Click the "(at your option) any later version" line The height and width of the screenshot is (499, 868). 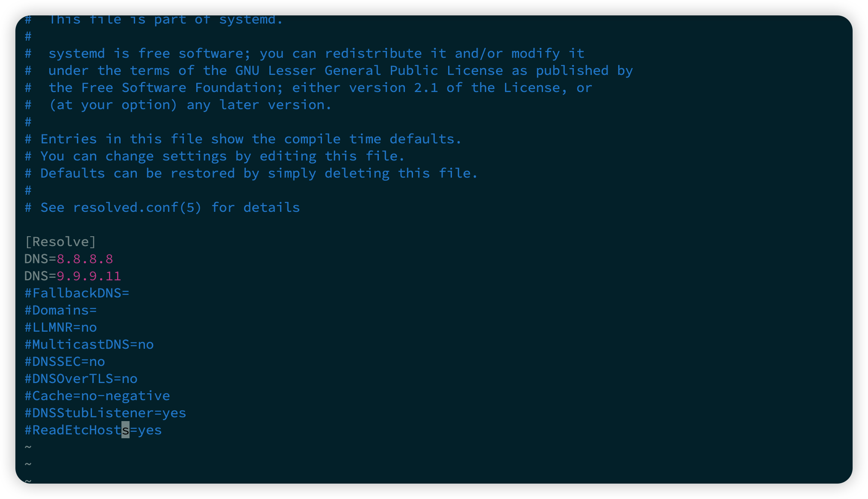click(190, 105)
